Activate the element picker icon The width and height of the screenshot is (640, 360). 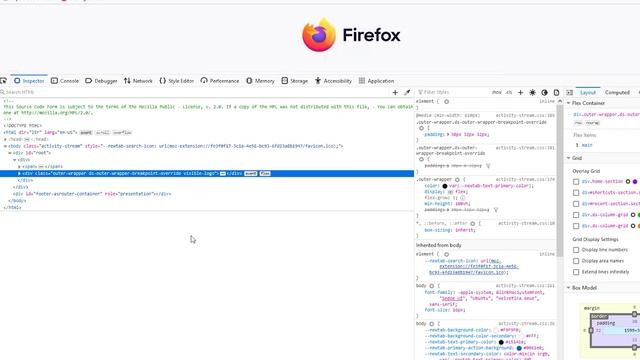(x=4, y=81)
